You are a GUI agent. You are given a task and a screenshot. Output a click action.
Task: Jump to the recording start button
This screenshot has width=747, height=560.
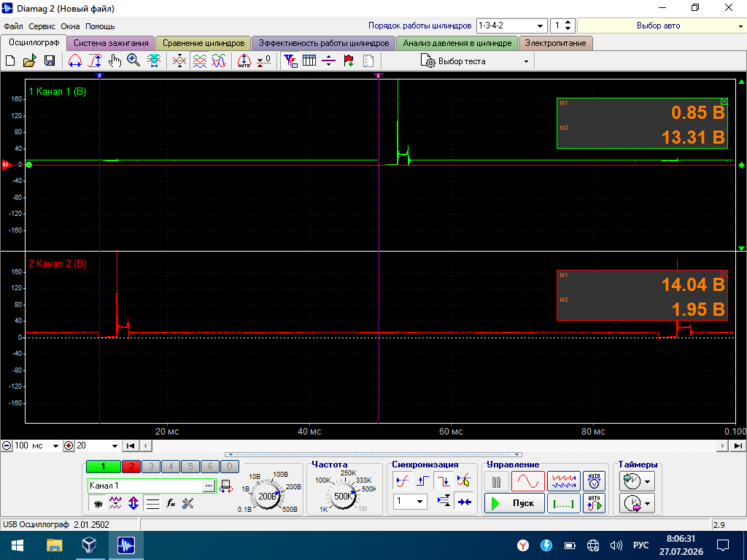[130, 446]
